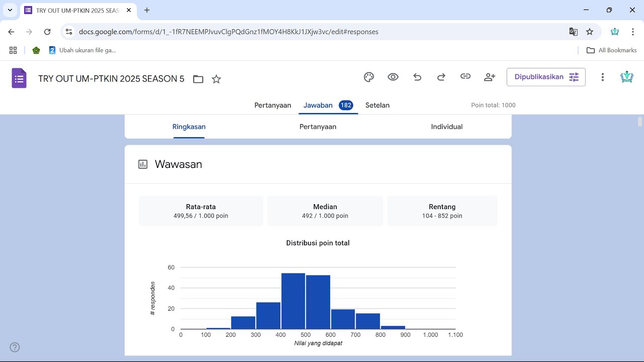Image resolution: width=644 pixels, height=362 pixels.
Task: Redo with the forward arrow icon
Action: pos(441,77)
